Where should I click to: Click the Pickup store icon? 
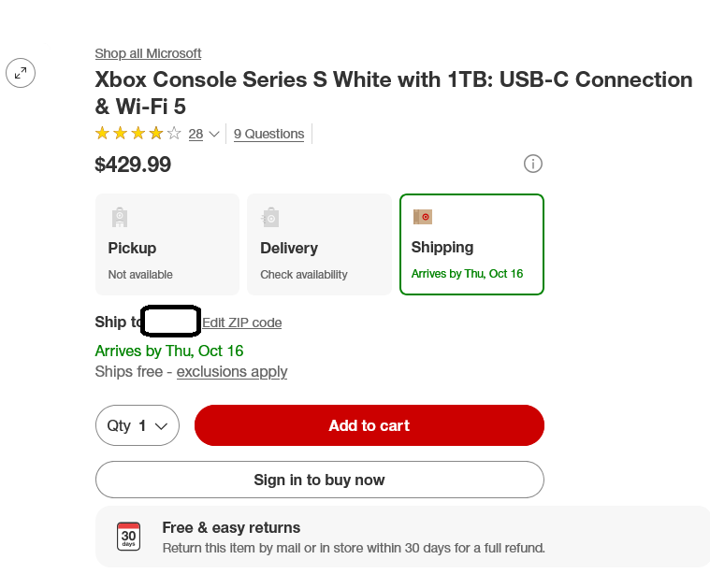(119, 218)
